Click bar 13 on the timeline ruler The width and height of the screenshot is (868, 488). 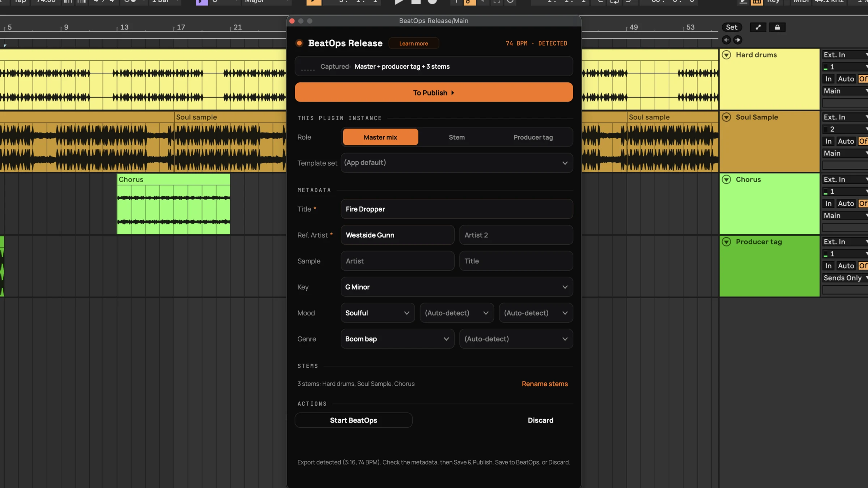pos(124,27)
